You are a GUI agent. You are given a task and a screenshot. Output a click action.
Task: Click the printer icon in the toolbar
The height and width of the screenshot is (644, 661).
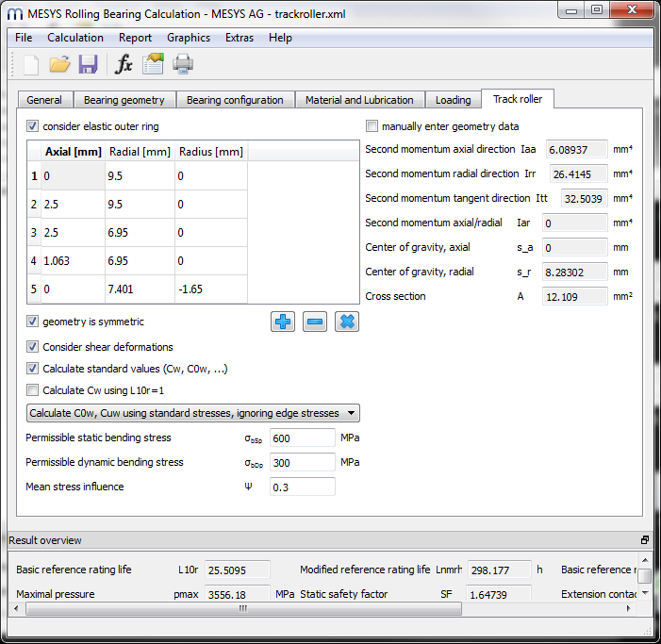pyautogui.click(x=182, y=64)
